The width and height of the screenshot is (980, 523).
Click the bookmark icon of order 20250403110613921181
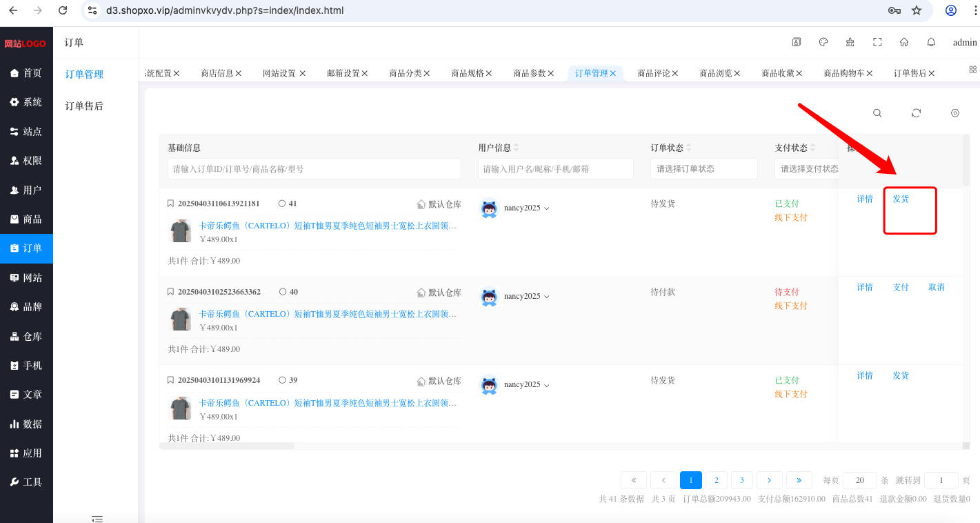click(171, 204)
